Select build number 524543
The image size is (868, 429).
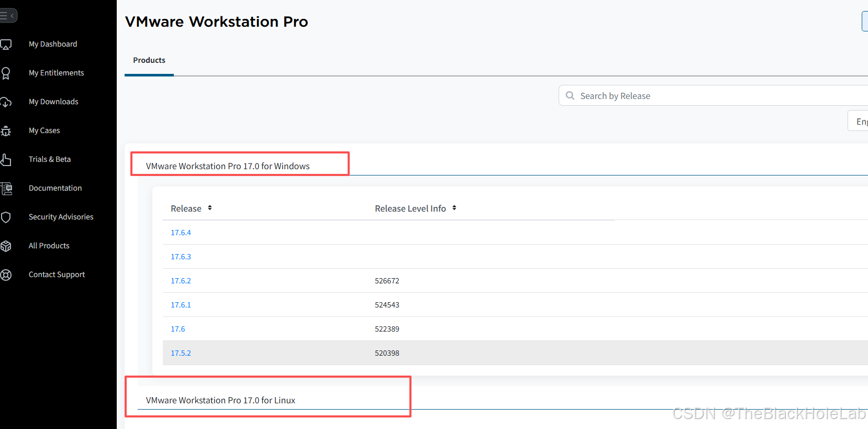(x=387, y=305)
